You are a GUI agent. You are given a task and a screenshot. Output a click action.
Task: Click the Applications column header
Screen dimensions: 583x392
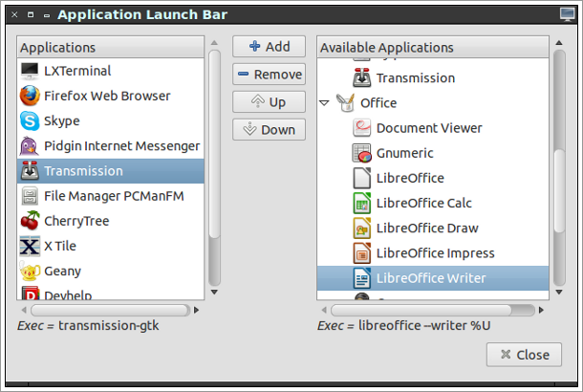pyautogui.click(x=111, y=47)
